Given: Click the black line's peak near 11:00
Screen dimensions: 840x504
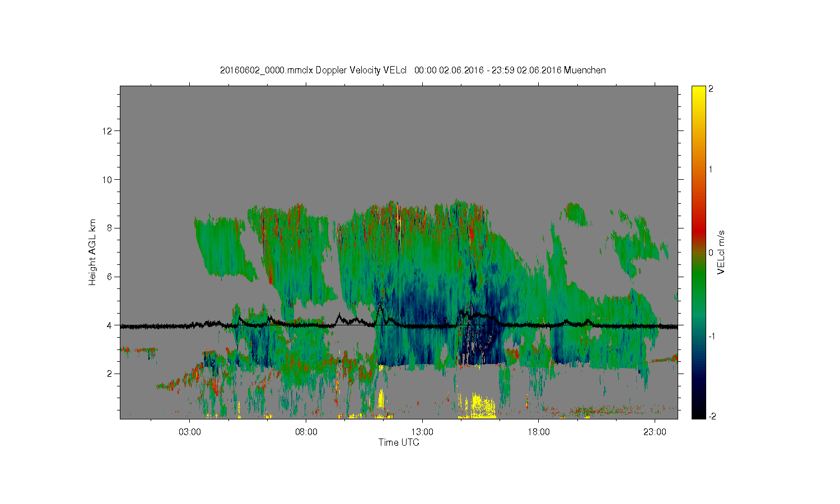Looking at the screenshot, I should pos(381,305).
